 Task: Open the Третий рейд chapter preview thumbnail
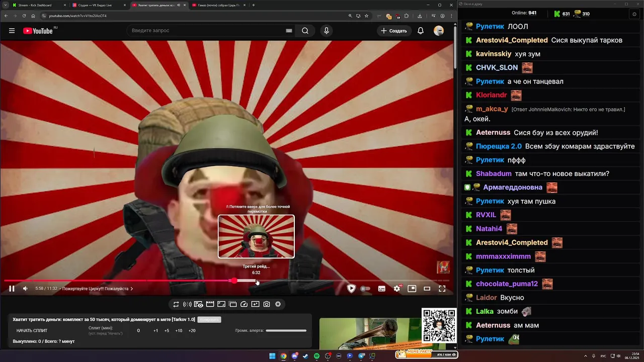coord(256,236)
